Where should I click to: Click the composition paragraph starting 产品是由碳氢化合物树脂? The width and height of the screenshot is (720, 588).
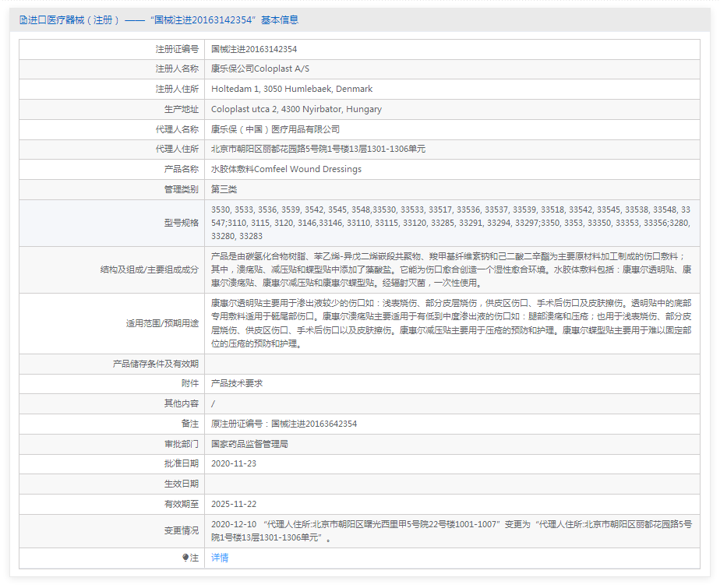[x=451, y=270]
